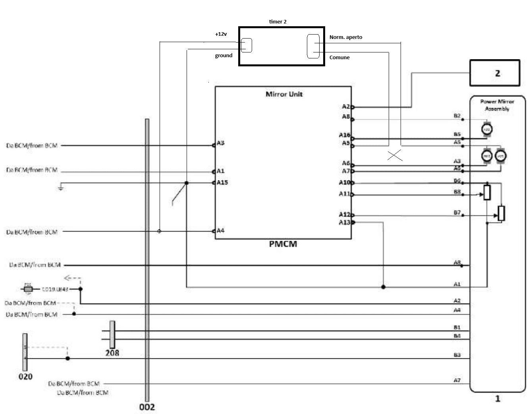Click the B2 pin label on the assembly
Image resolution: width=532 pixels, height=414 pixels.
[x=457, y=116]
